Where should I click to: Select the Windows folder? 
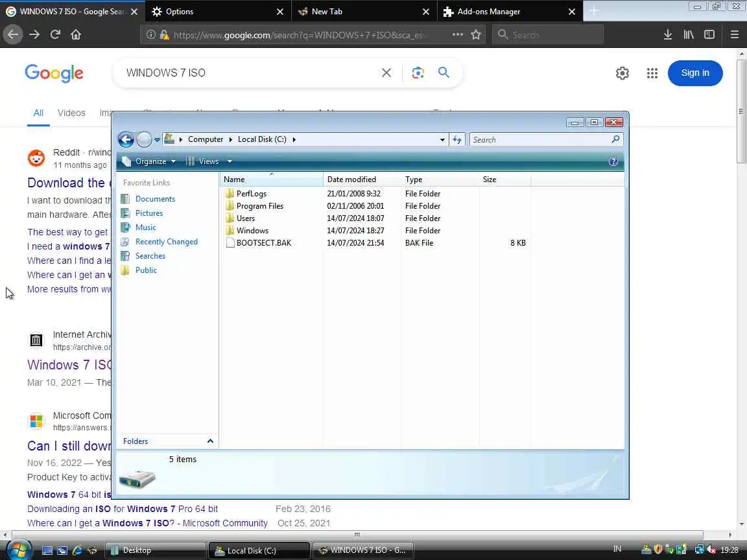[x=252, y=231]
